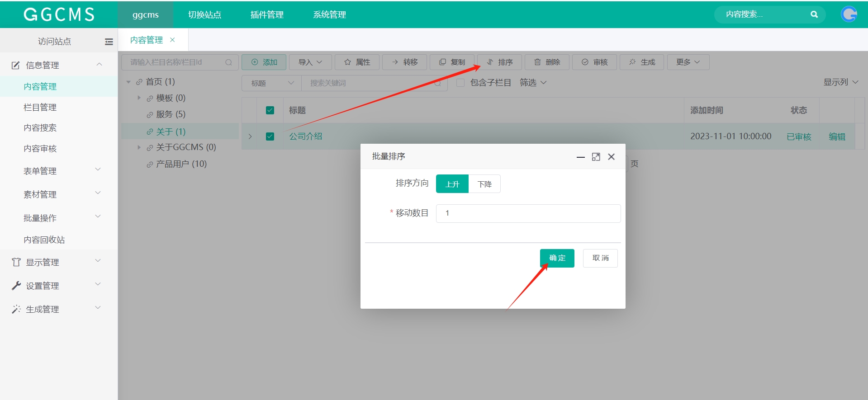This screenshot has width=868, height=400.
Task: Click the 生成 toolbar button
Action: (642, 62)
